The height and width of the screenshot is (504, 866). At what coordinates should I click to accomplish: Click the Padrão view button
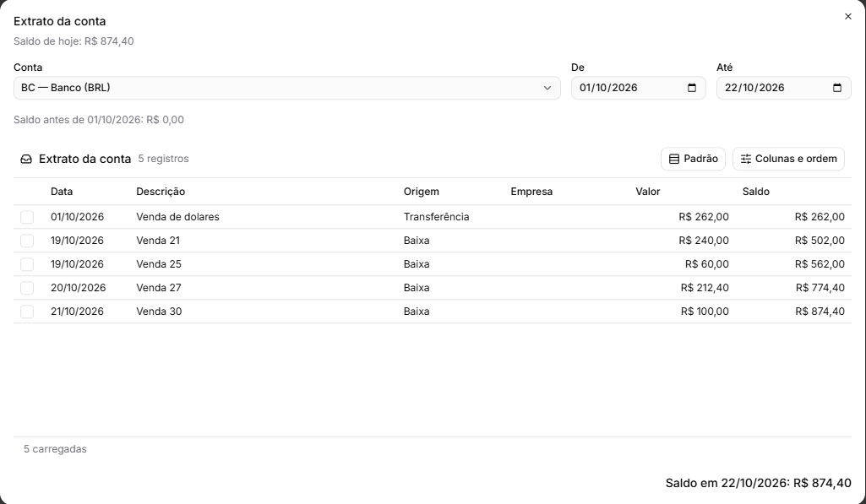coord(693,159)
